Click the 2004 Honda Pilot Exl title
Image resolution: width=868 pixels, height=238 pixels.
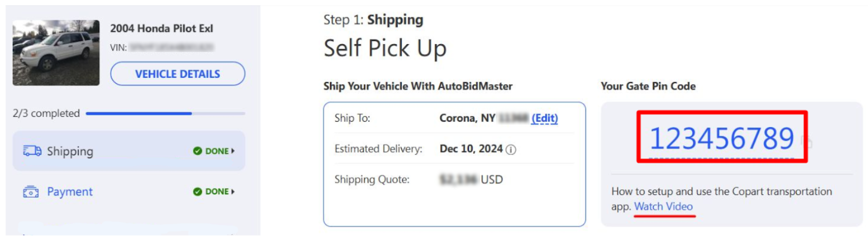click(161, 29)
